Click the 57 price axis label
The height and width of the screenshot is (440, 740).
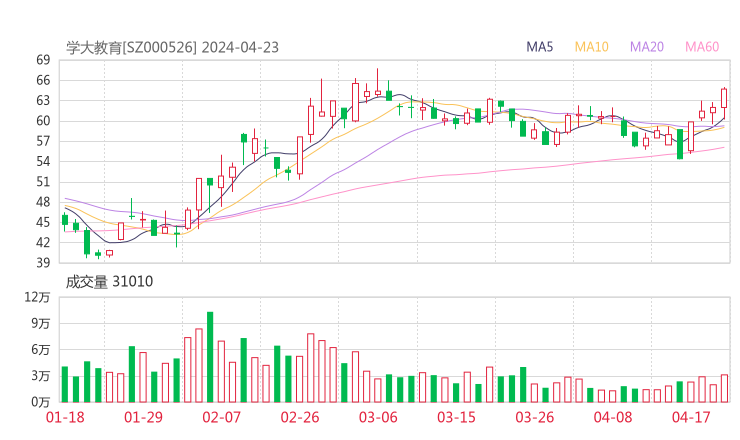43,141
